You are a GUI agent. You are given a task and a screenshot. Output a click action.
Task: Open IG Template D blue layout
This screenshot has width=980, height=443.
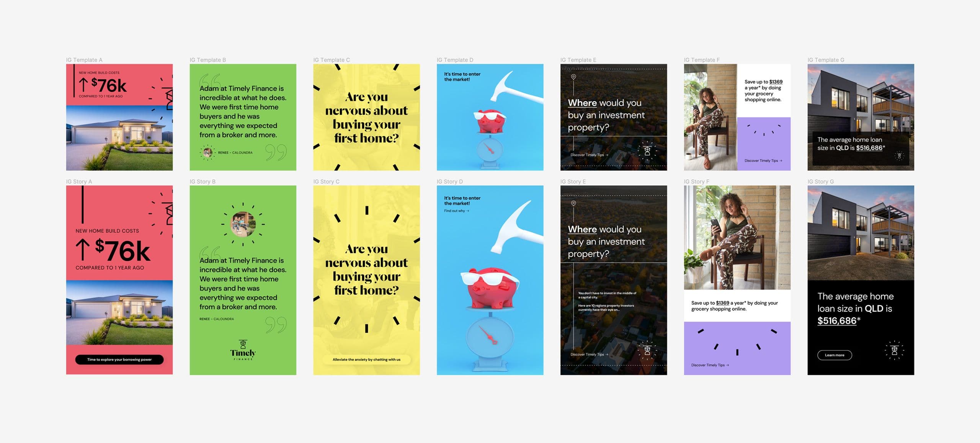coord(490,117)
